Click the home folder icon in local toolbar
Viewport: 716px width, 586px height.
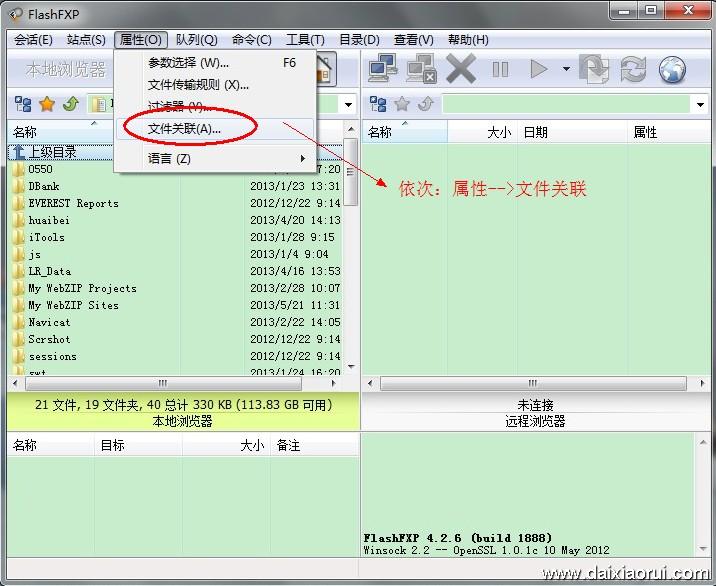point(326,69)
